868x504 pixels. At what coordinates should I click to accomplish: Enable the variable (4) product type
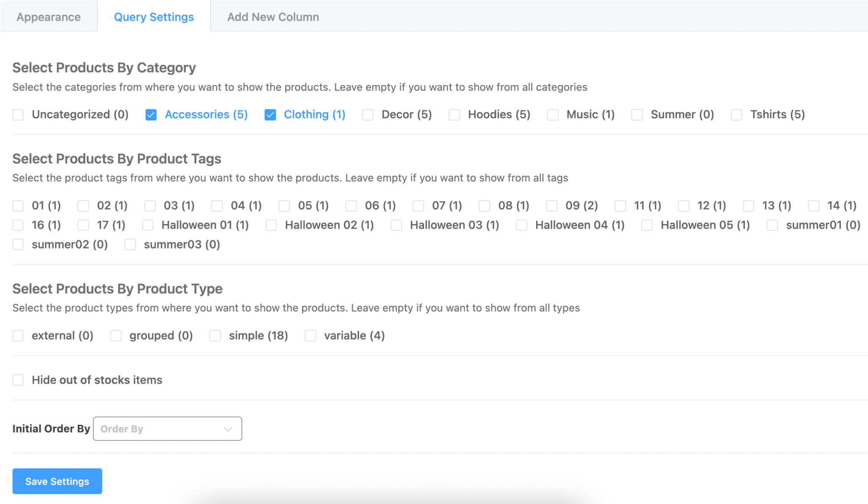[x=310, y=335]
